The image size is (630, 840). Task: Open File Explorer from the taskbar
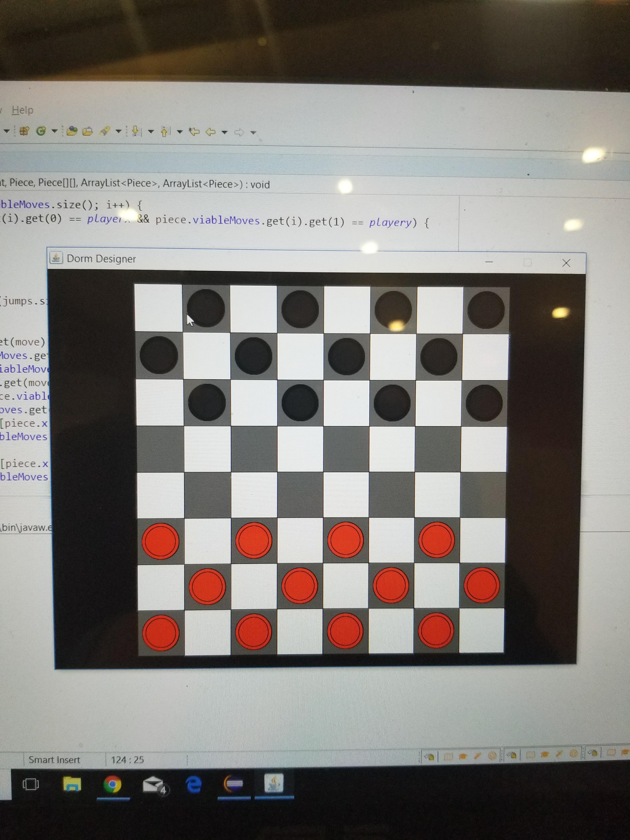click(72, 784)
